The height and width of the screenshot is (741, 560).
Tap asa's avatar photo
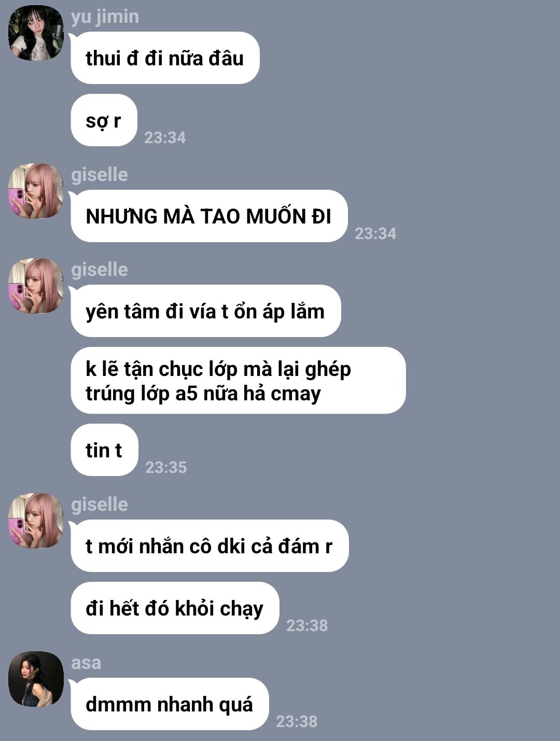pyautogui.click(x=36, y=679)
